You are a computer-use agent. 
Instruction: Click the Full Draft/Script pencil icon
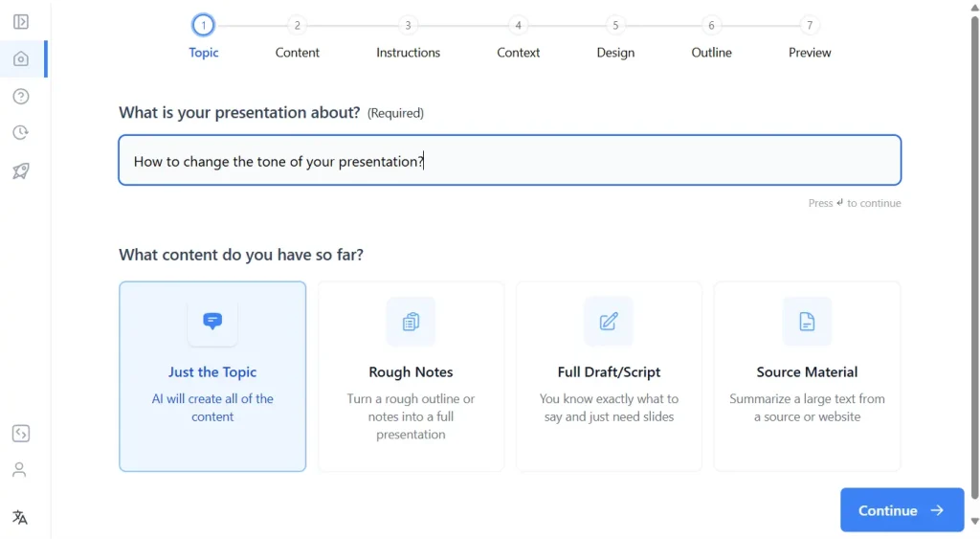609,322
